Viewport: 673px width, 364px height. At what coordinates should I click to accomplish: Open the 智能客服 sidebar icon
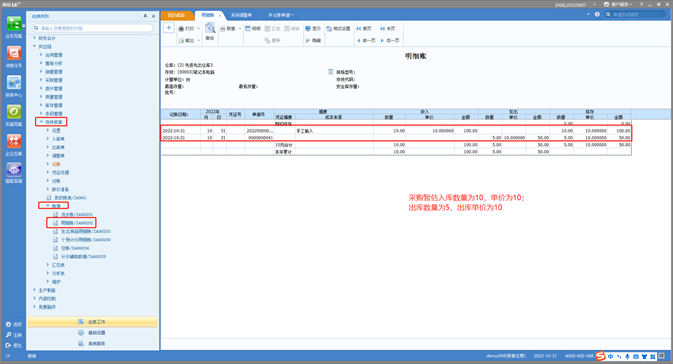point(14,173)
